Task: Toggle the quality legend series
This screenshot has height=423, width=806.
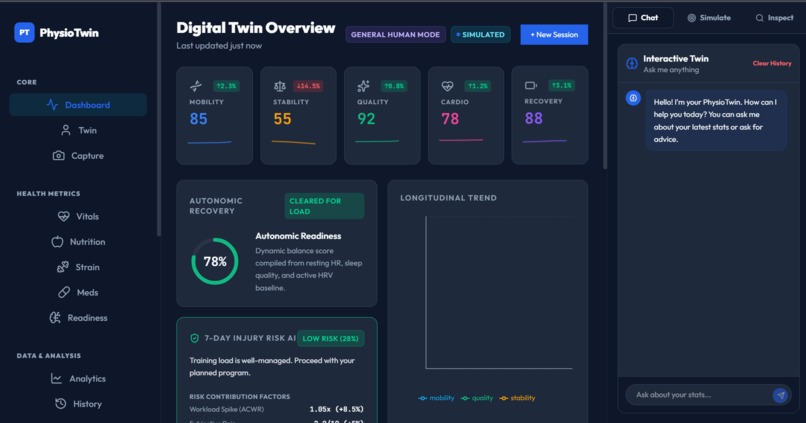Action: point(477,398)
